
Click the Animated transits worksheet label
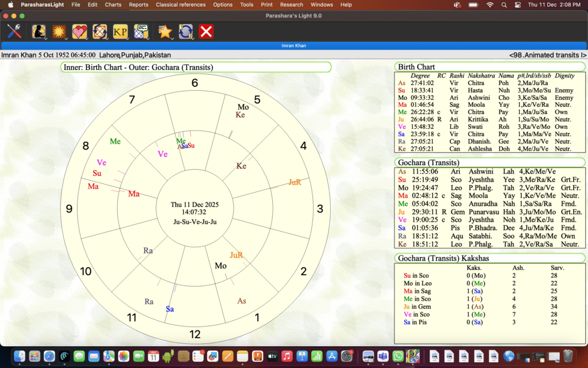pos(547,55)
